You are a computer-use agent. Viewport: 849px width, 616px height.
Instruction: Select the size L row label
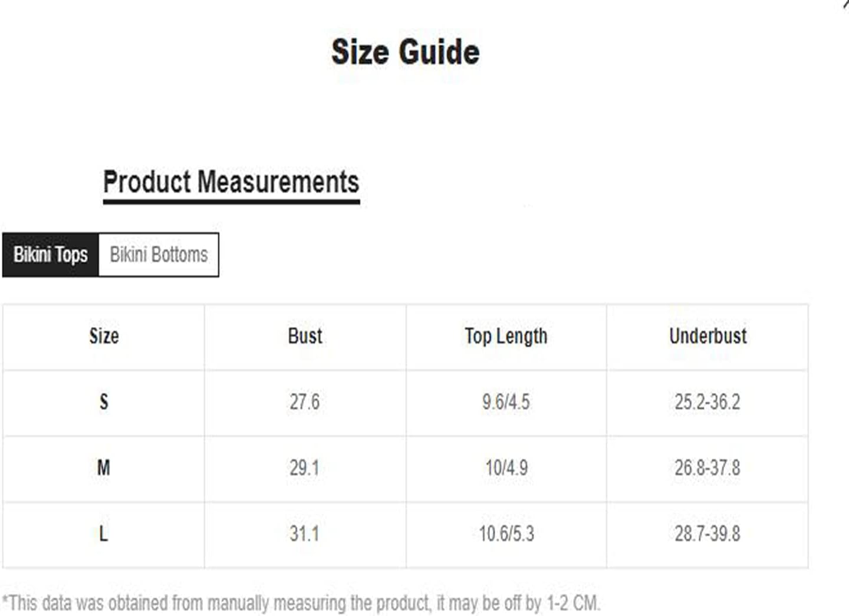(x=104, y=534)
